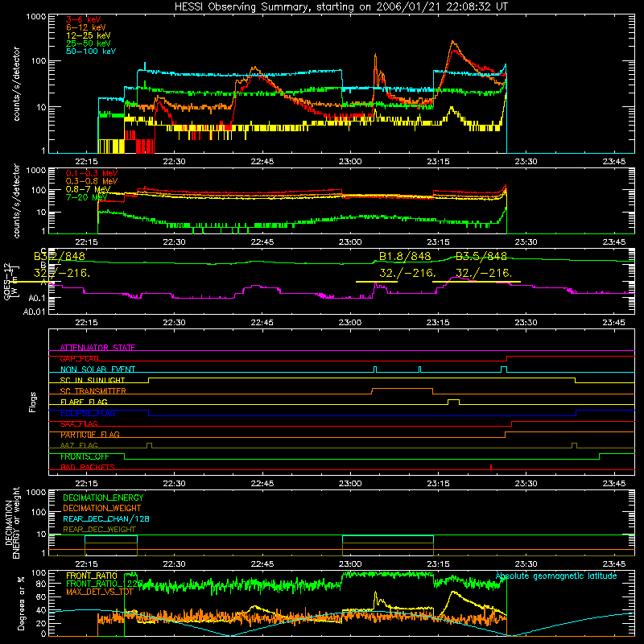This screenshot has width=644, height=644.
Task: Select the orange MAX_DET_VS_TOT legend label
Action: point(99,592)
